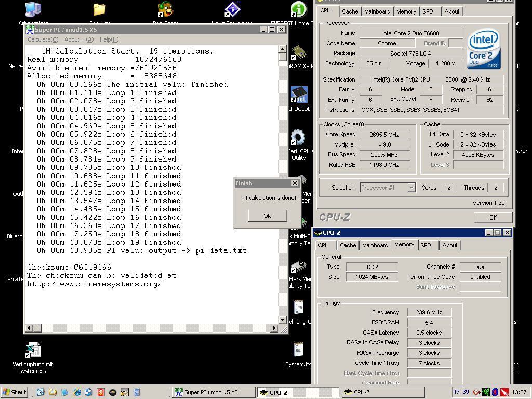This screenshot has height=399, width=532.
Task: Open the yellow Security folder on the desktop
Action: pyautogui.click(x=100, y=9)
